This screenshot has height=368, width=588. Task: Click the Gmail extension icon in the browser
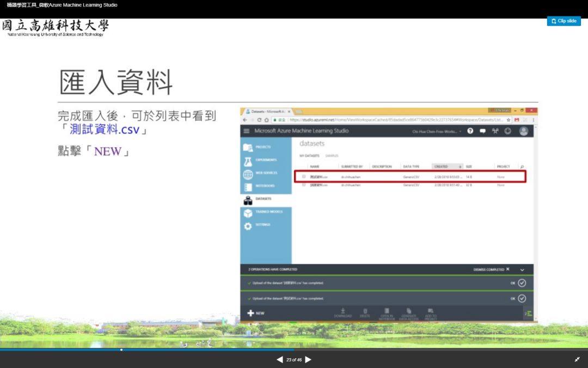[517, 120]
